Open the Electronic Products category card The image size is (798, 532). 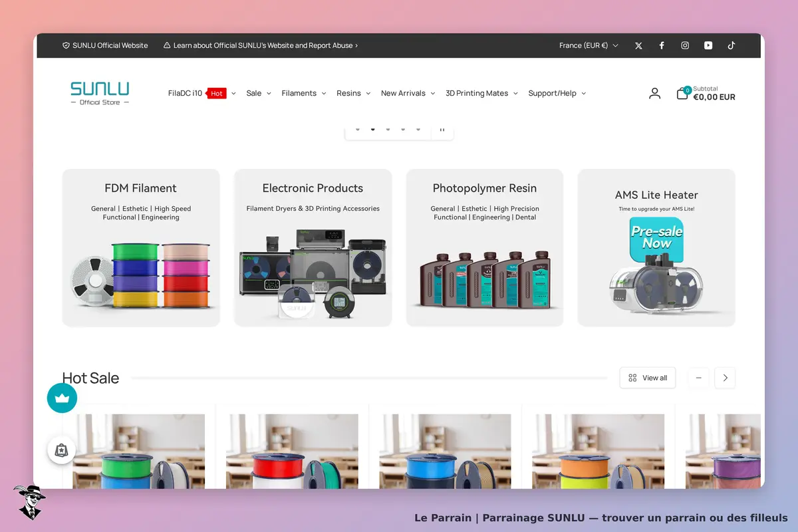point(313,247)
